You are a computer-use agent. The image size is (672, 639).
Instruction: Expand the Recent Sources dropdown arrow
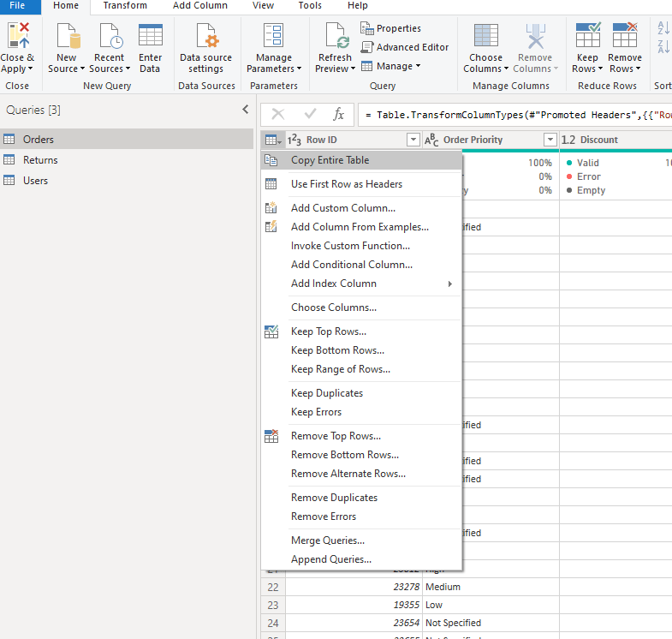pos(128,69)
